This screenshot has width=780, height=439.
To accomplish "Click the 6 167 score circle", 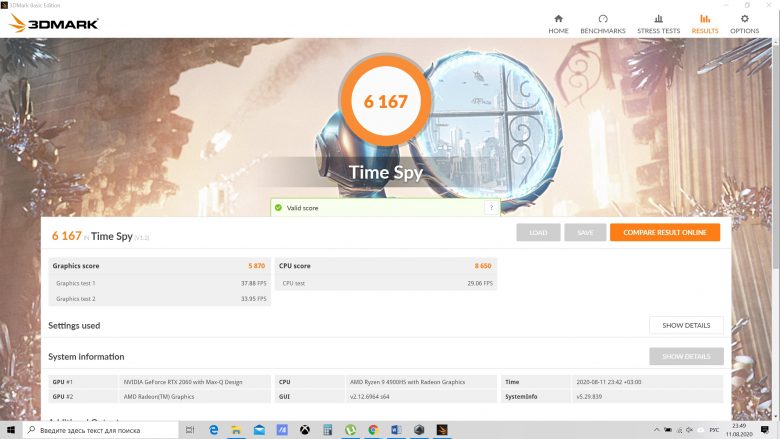I will pos(386,101).
